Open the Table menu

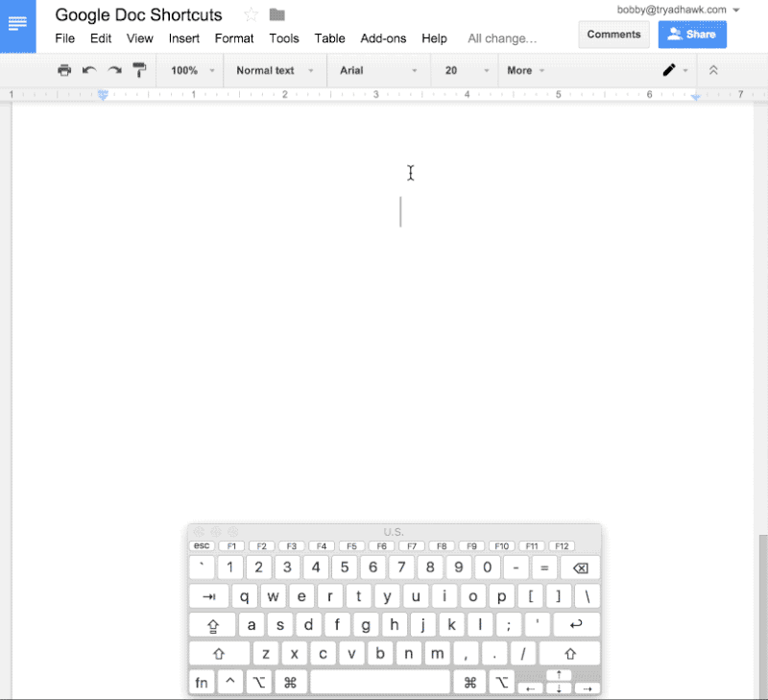(x=329, y=38)
